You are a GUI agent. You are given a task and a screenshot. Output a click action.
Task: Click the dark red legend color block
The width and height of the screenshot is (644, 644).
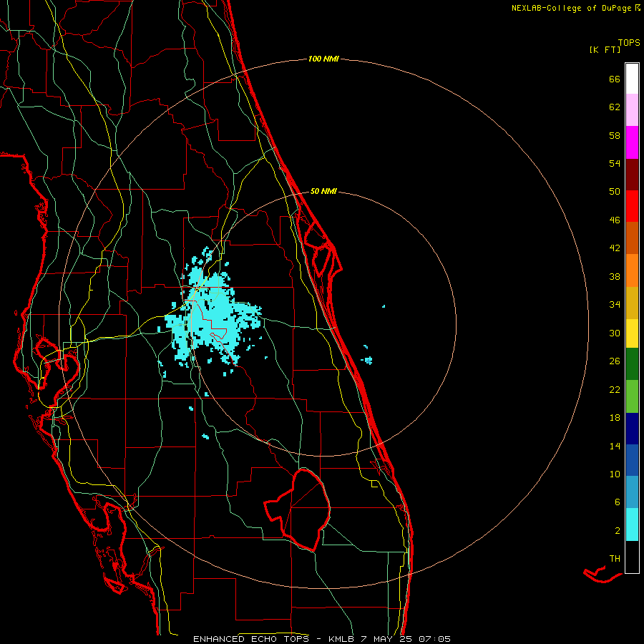pyautogui.click(x=632, y=175)
